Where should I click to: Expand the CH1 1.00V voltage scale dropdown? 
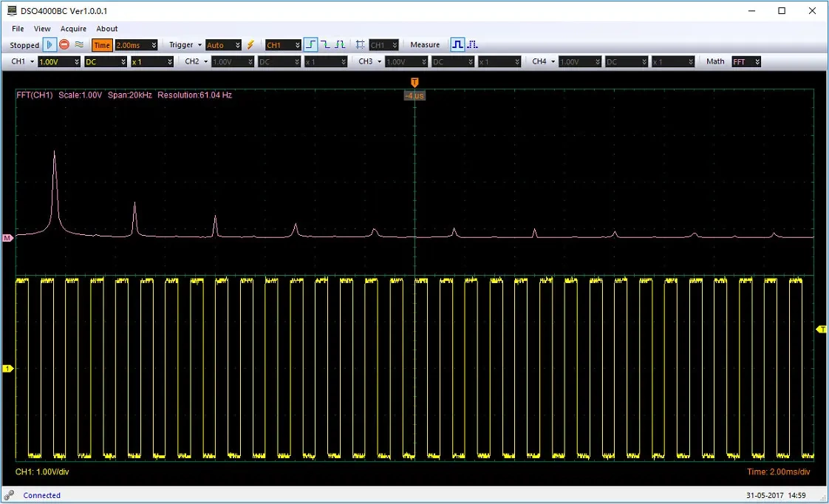tap(59, 62)
